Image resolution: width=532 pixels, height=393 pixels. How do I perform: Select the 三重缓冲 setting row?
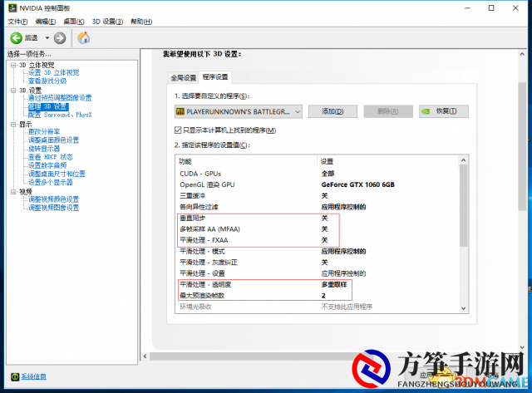318,196
